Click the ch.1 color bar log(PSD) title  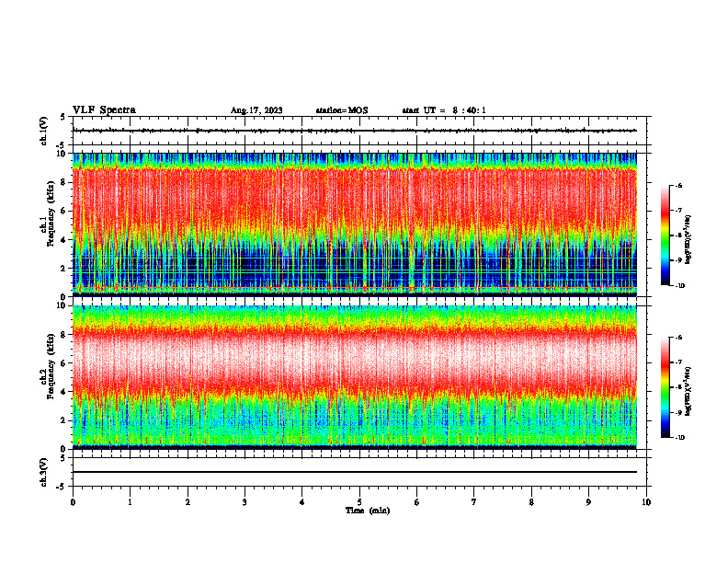click(688, 240)
